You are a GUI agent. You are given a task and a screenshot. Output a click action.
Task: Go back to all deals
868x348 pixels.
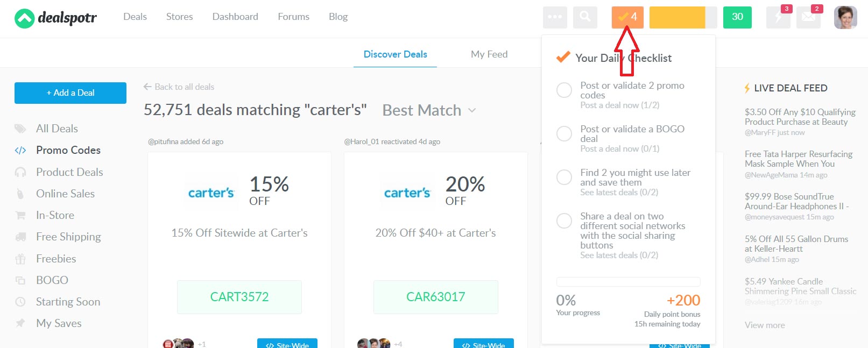(179, 87)
